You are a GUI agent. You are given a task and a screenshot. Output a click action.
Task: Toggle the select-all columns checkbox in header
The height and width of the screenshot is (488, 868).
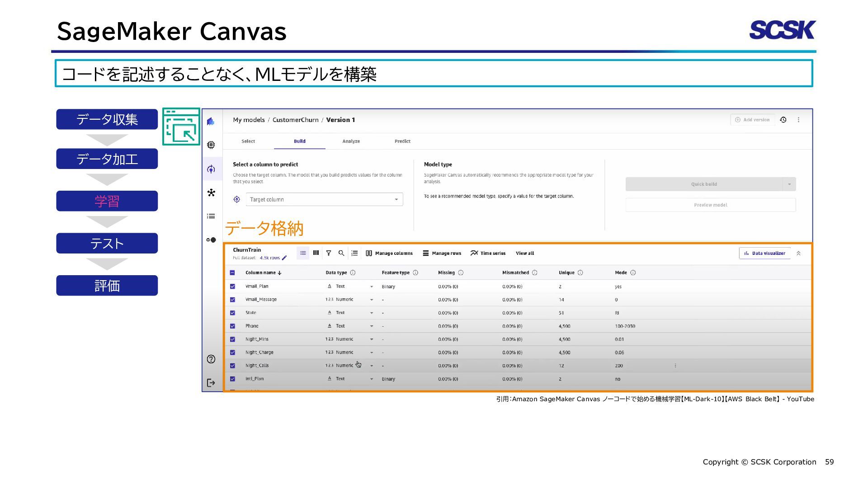[x=232, y=272]
